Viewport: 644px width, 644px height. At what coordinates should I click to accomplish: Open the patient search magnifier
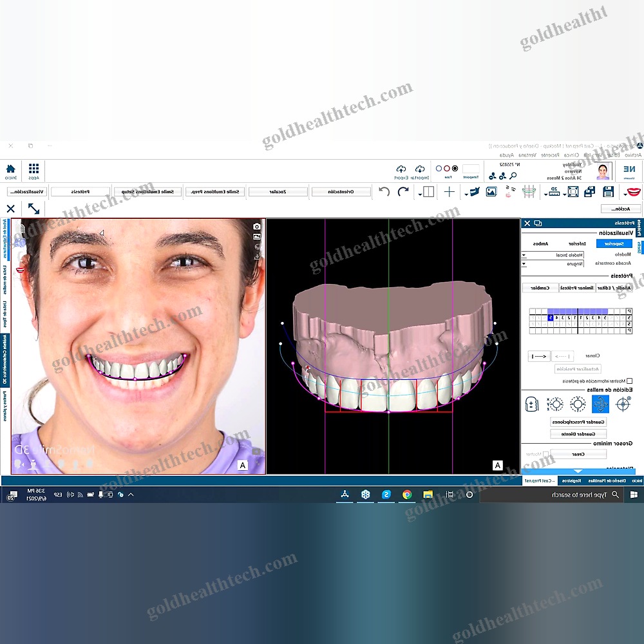click(513, 176)
